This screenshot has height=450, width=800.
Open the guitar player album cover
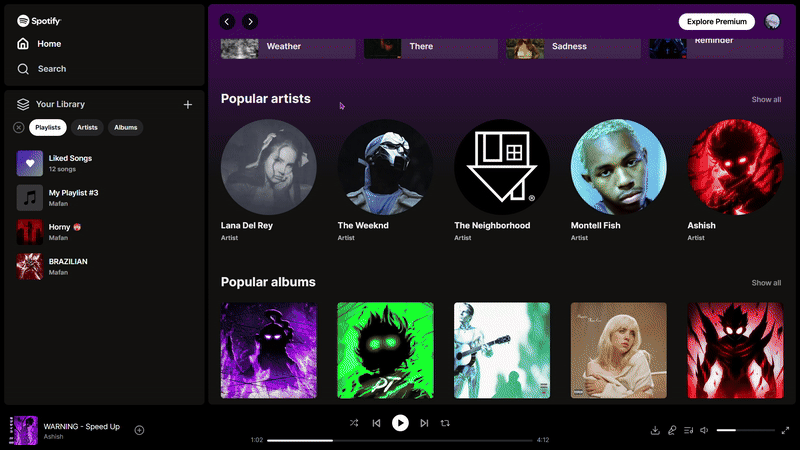pyautogui.click(x=502, y=350)
